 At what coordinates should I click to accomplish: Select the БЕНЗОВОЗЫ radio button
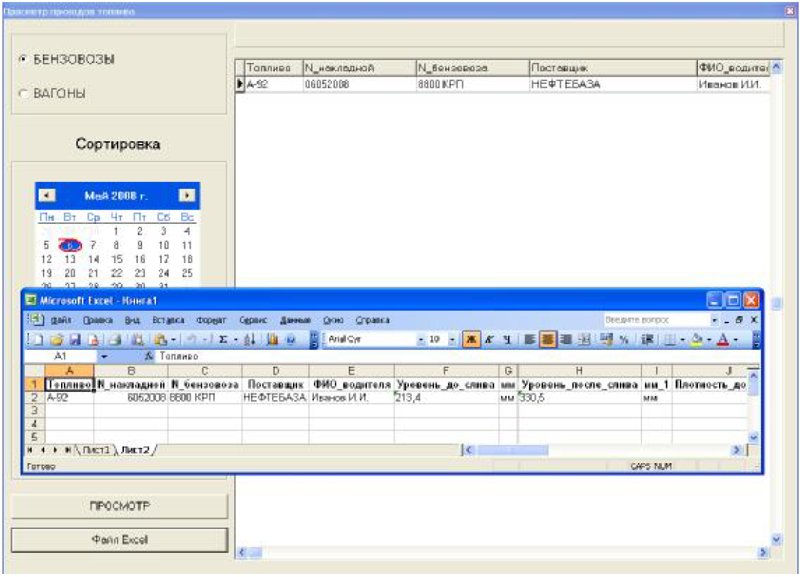(22, 60)
